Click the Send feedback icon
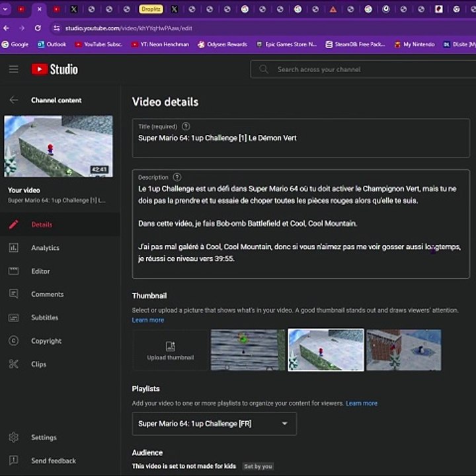The image size is (476, 476). [x=14, y=461]
